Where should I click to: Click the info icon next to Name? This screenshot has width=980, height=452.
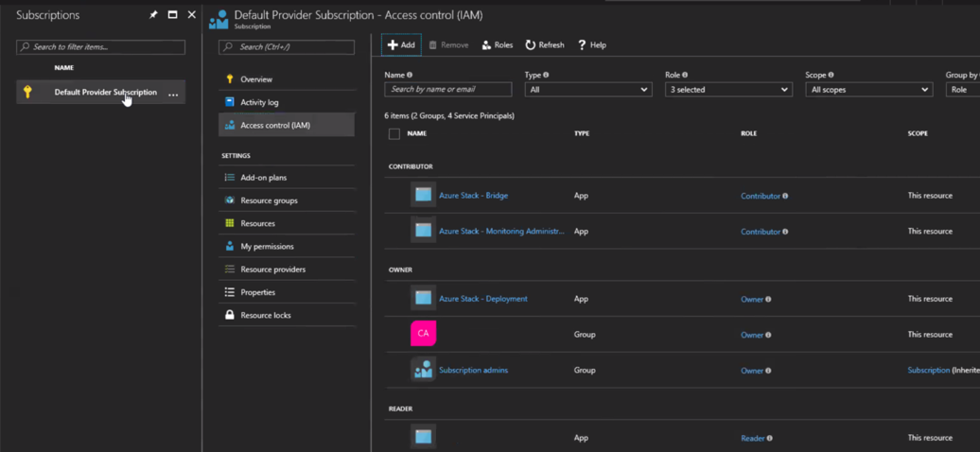click(x=410, y=75)
